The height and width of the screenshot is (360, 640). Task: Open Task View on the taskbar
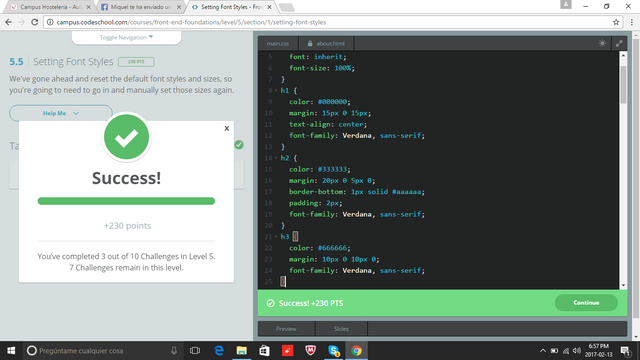coord(195,351)
